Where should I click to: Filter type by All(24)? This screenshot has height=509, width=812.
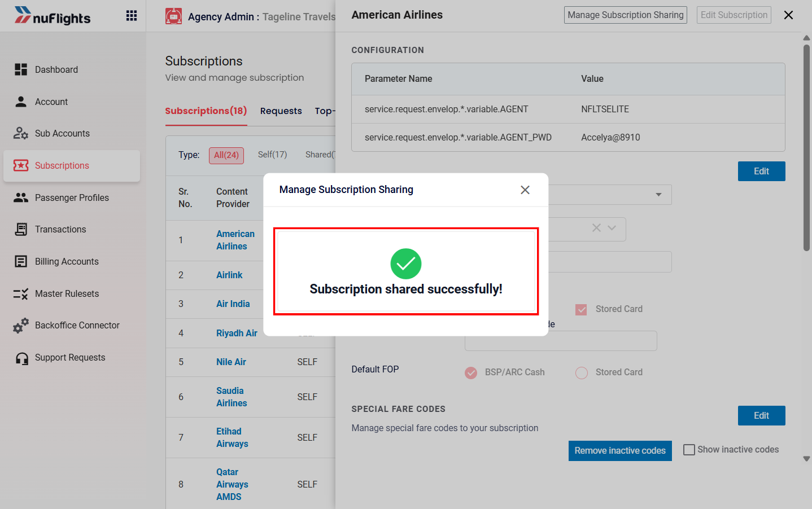pos(226,155)
